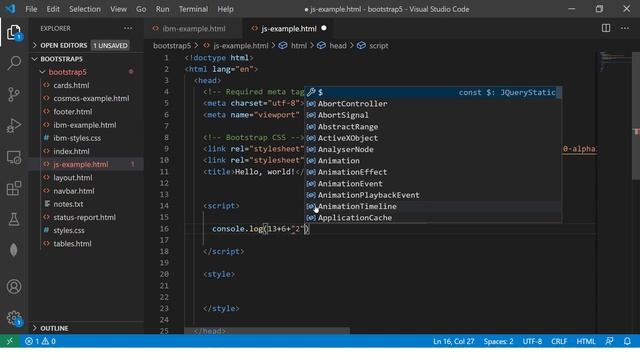Screen dimensions: 640x360
Task: Click script in the breadcrumb
Action: click(x=378, y=46)
